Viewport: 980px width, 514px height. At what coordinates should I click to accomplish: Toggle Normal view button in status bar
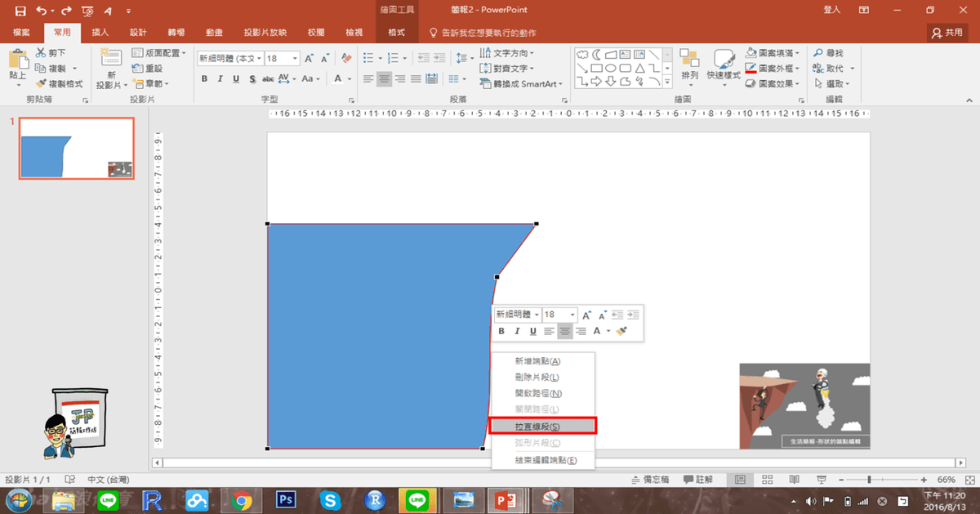coord(740,479)
